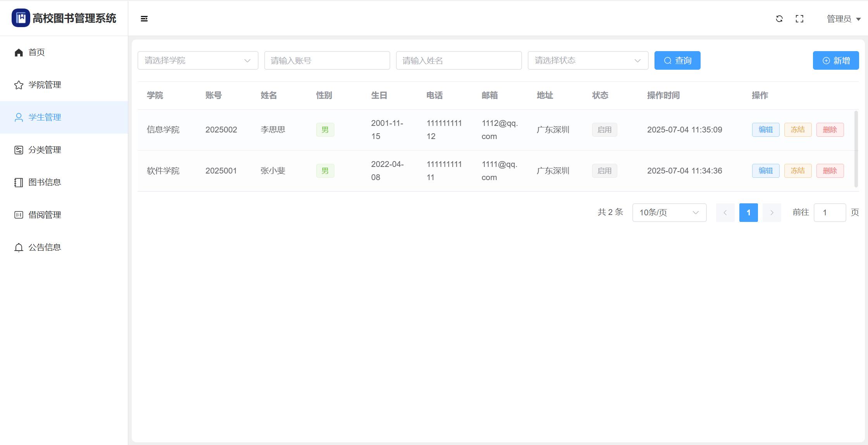Expand the 请选择状态 dropdown
Viewport: 868px width, 445px height.
[587, 60]
